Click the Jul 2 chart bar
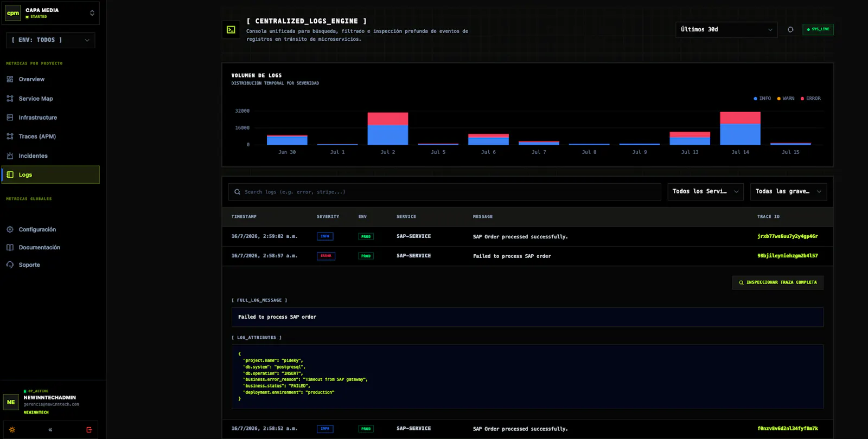The width and height of the screenshot is (868, 439). (388, 128)
